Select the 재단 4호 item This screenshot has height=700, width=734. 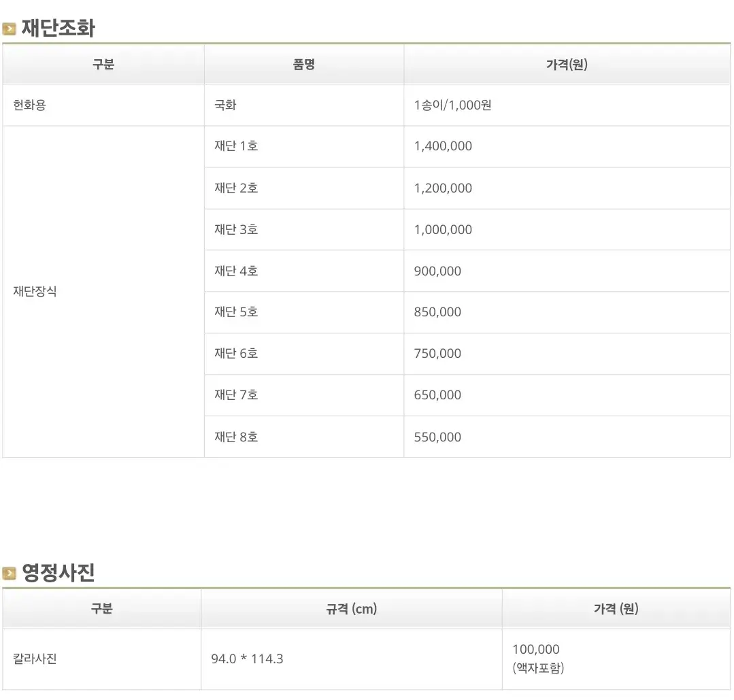click(x=235, y=271)
